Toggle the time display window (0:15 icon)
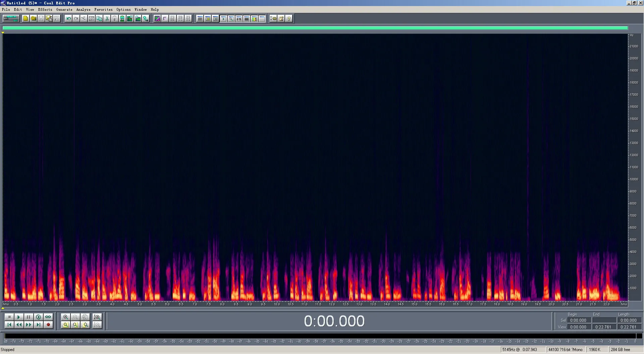644x354 pixels. tap(238, 18)
